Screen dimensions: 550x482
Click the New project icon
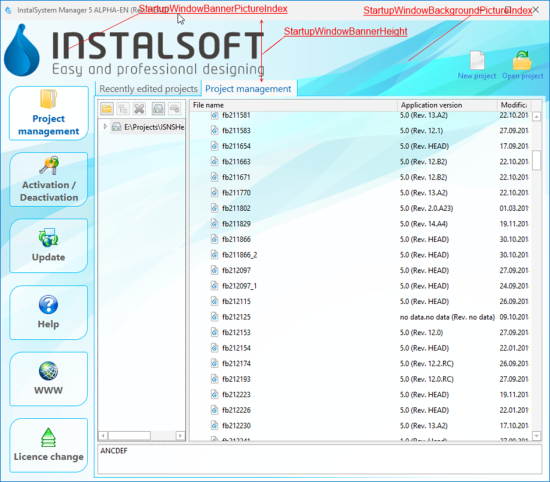tap(477, 65)
